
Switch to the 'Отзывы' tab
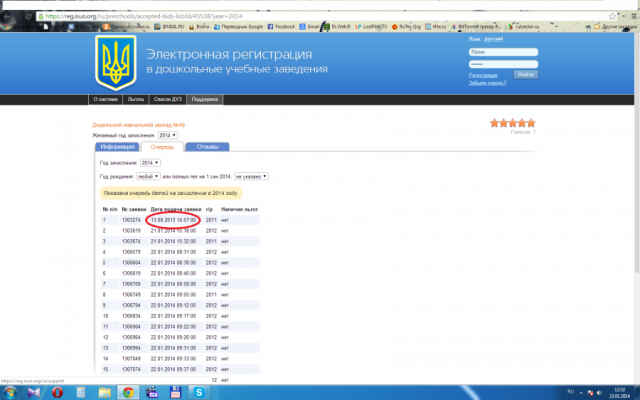(x=207, y=147)
